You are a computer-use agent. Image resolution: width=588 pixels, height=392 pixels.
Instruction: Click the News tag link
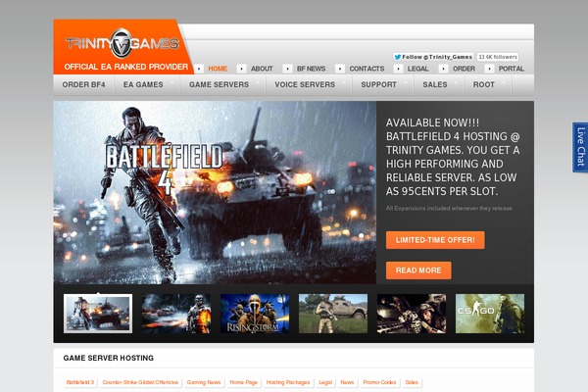[347, 382]
